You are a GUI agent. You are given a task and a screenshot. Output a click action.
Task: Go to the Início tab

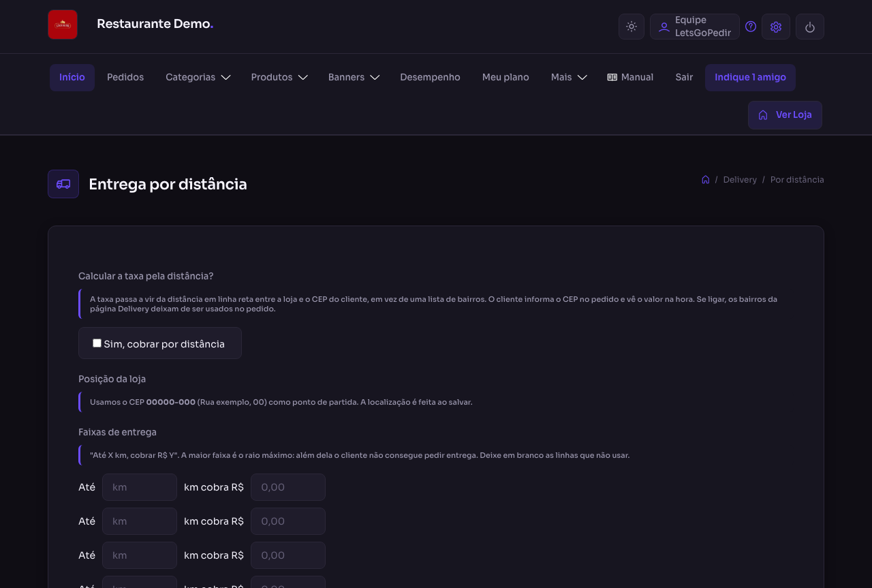[72, 78]
